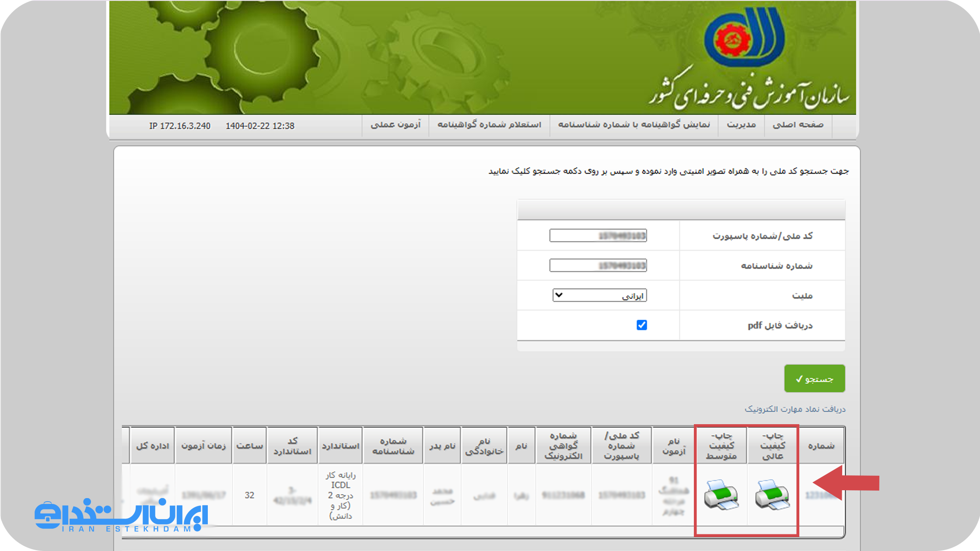This screenshot has width=980, height=551.
Task: Toggle the receive pdf file checkbox
Action: (x=641, y=325)
